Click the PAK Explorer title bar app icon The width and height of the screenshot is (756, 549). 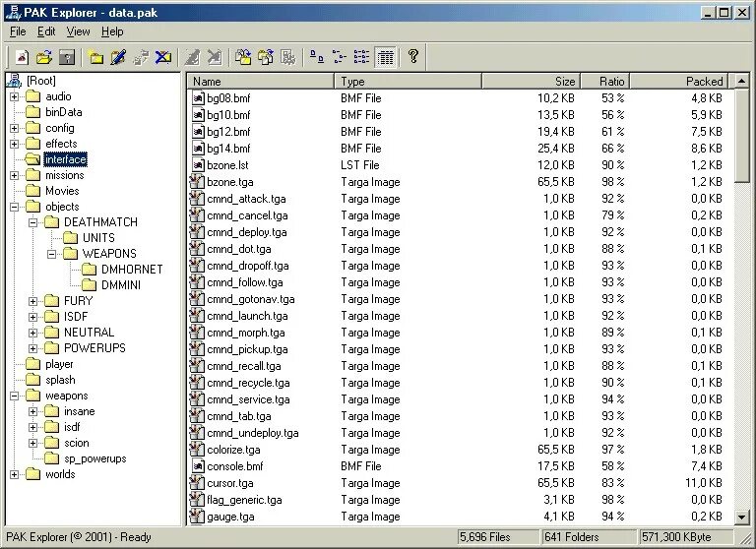pyautogui.click(x=14, y=13)
